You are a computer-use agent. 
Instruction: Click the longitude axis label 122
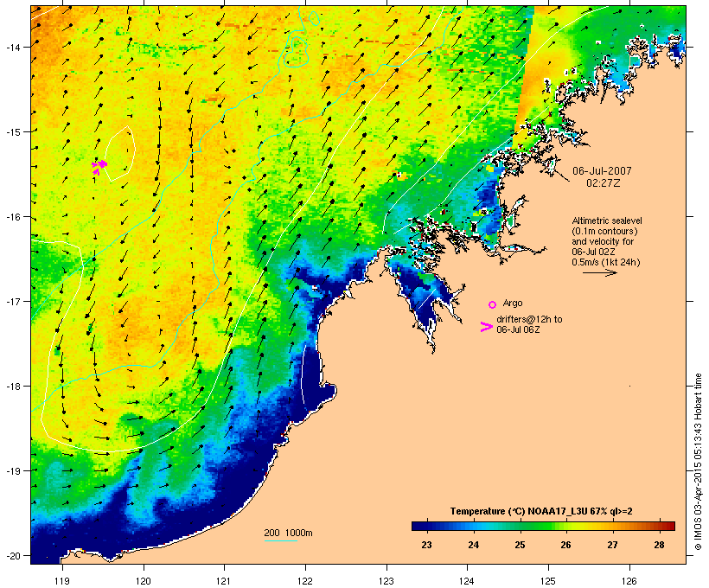305,581
